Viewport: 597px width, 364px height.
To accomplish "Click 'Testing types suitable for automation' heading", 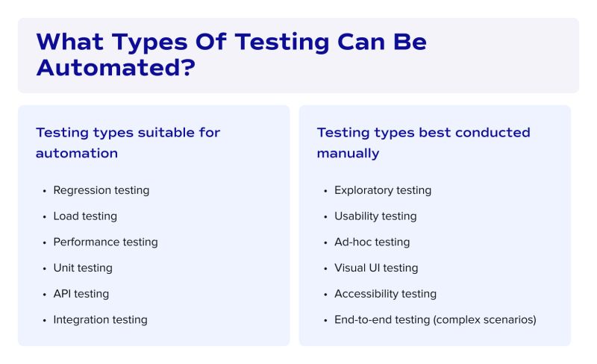I will tap(128, 142).
